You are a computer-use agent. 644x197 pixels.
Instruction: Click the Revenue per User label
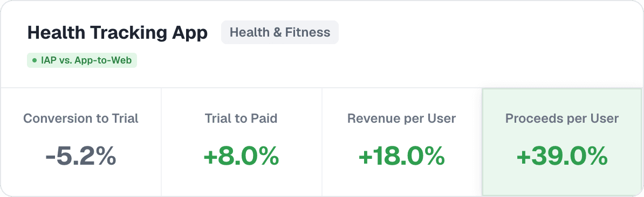click(x=402, y=119)
